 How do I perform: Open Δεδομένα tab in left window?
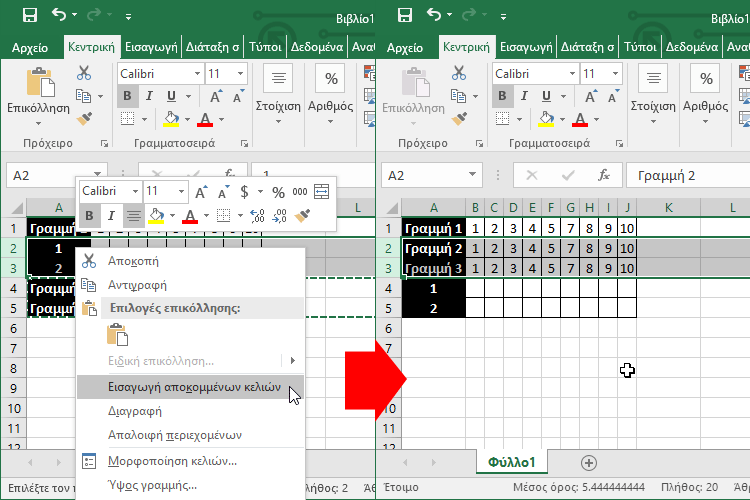317,47
